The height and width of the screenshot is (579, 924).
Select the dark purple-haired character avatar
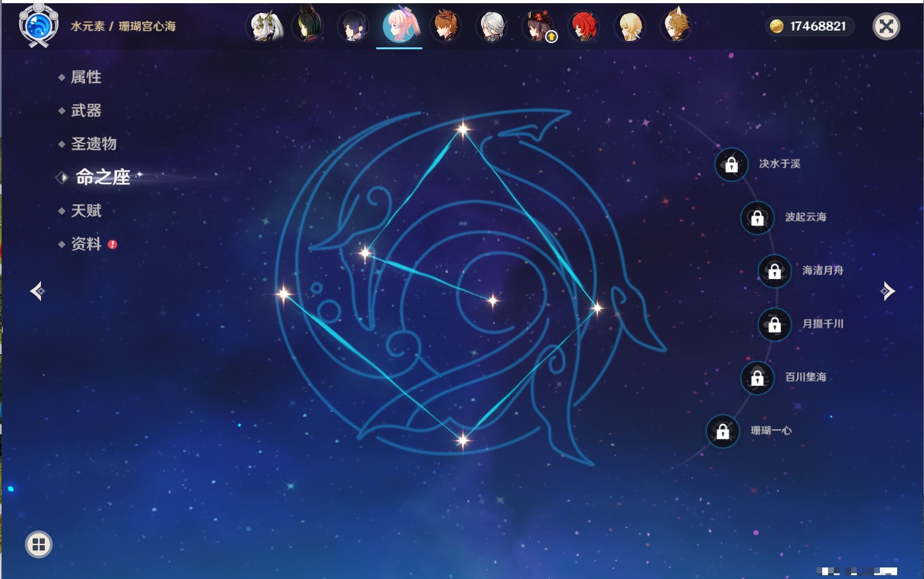click(x=354, y=26)
